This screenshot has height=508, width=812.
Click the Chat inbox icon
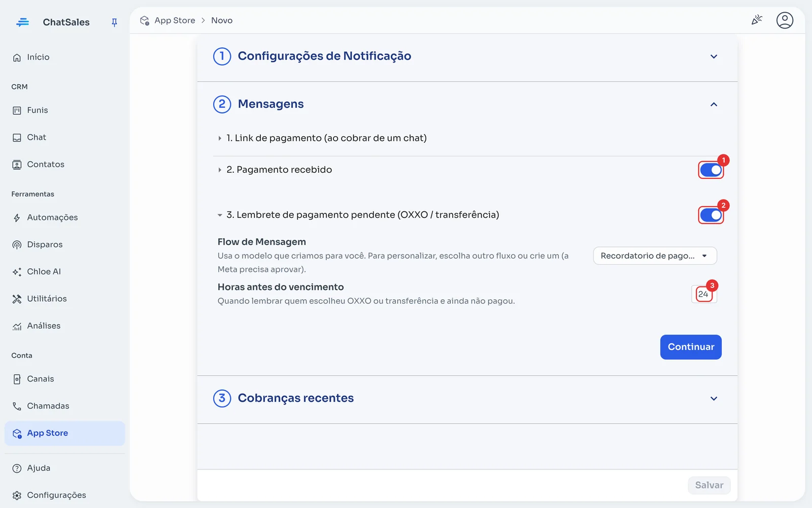pyautogui.click(x=17, y=138)
